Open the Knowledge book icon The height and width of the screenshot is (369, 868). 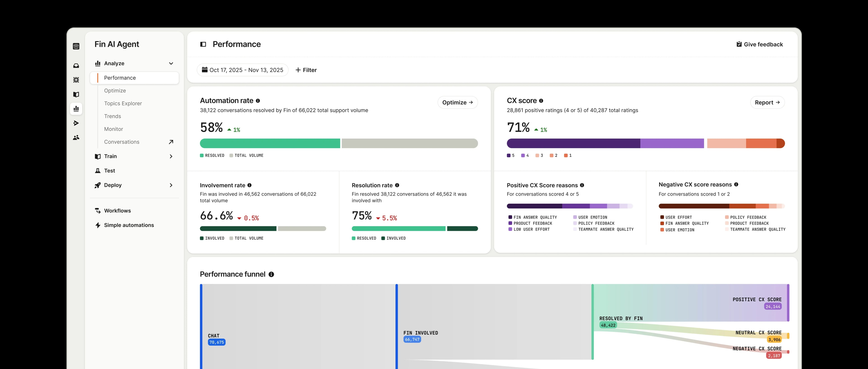point(76,95)
